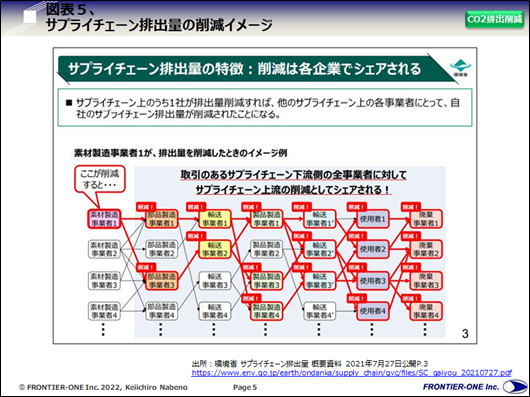Click the 環境省 logo icon
The height and width of the screenshot is (397, 530).
[x=460, y=68]
